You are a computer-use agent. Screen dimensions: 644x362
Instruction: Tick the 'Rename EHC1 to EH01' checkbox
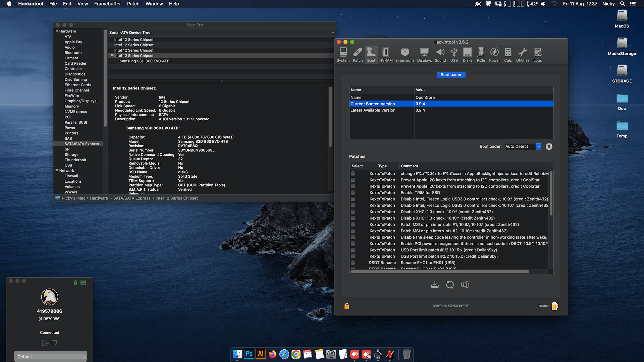pos(353,263)
